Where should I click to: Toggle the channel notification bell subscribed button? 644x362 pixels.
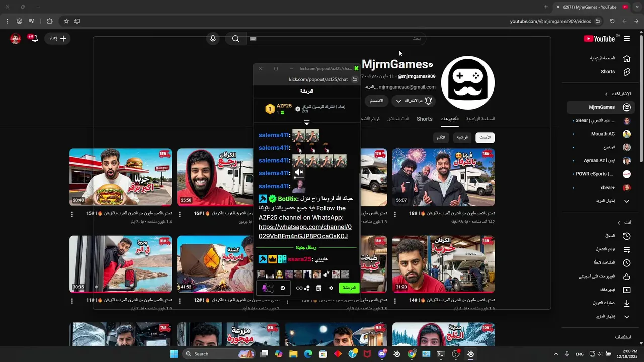pyautogui.click(x=413, y=101)
